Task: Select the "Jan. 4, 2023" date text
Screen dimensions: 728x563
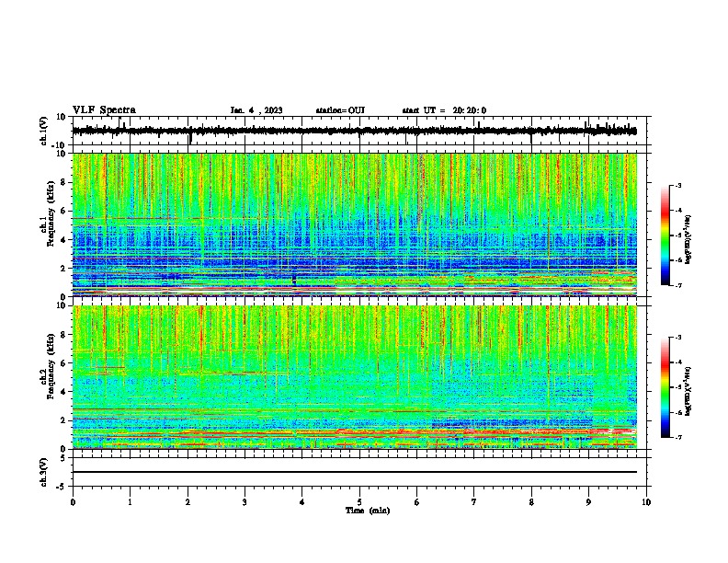Action: point(256,110)
